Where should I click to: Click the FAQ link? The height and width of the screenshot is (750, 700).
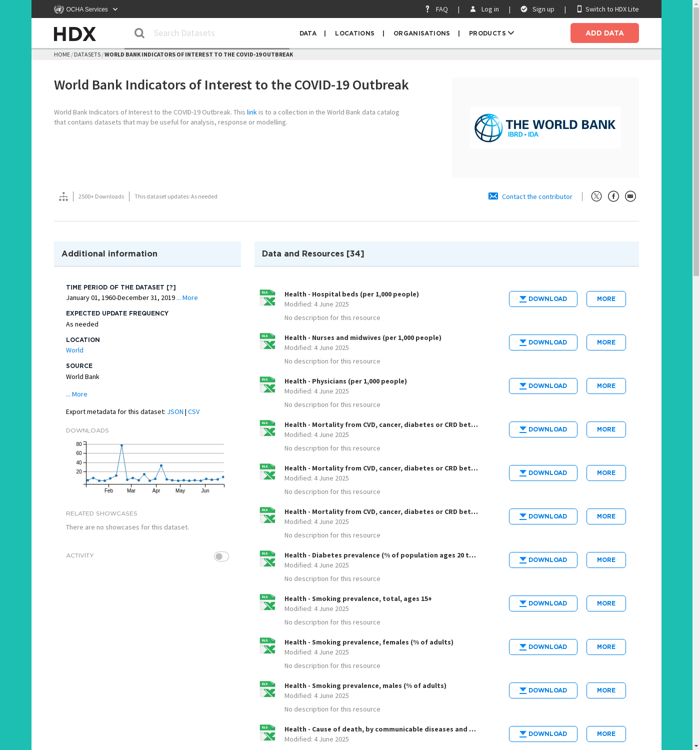[441, 9]
